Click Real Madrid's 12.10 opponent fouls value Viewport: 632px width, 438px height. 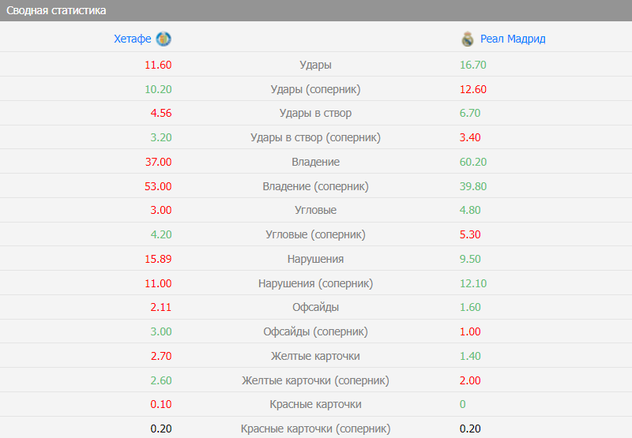pyautogui.click(x=473, y=283)
